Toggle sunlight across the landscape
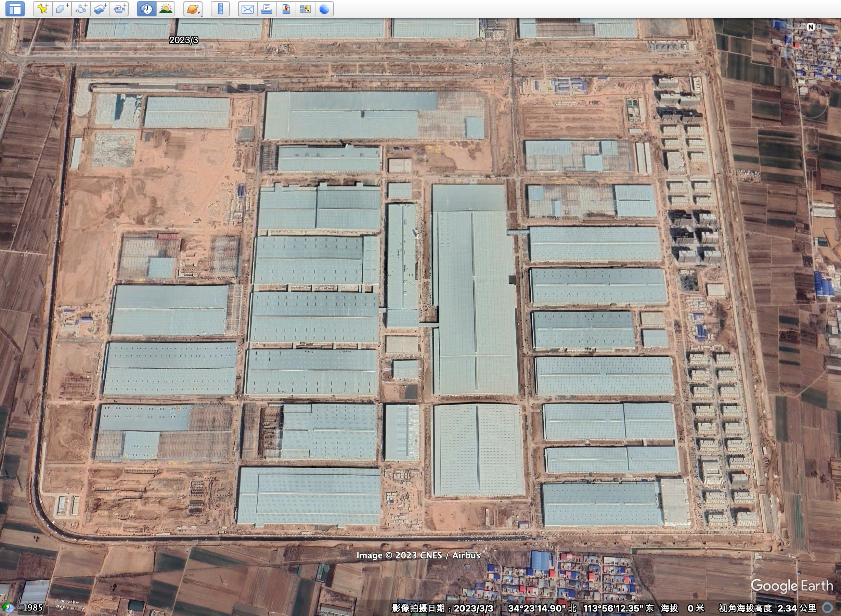Image resolution: width=841 pixels, height=616 pixels. pyautogui.click(x=166, y=9)
